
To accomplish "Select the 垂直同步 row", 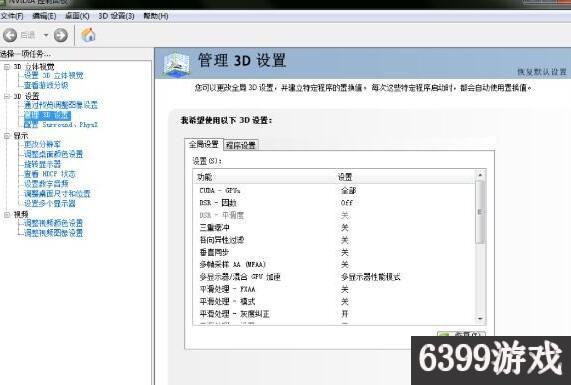I will pos(334,252).
